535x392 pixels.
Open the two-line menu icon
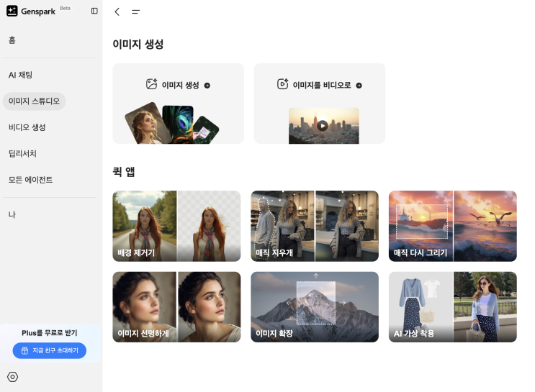[135, 12]
